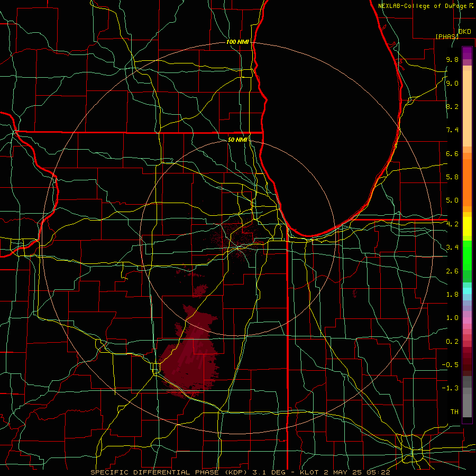Viewport: 476px width, 476px height.
Task: Click the 9.8 value on the scale
Action: (452, 60)
